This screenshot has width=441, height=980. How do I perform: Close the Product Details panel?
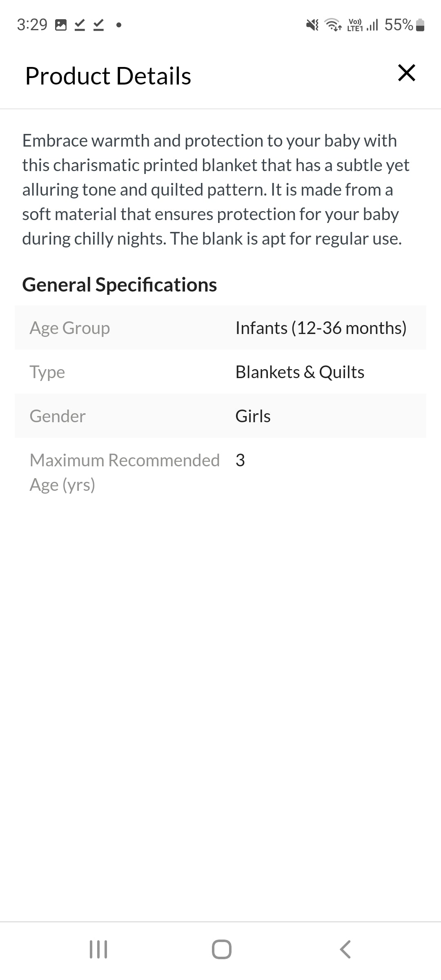point(406,73)
